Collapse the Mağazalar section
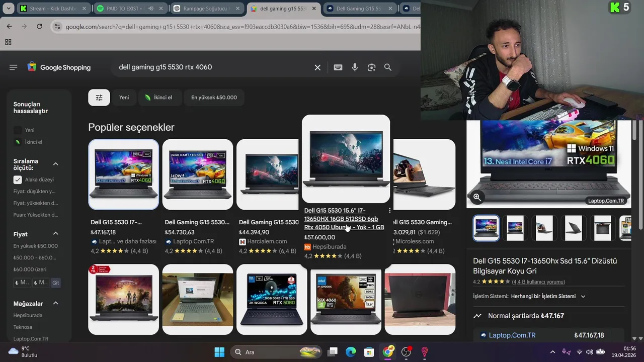Image resolution: width=644 pixels, height=362 pixels. (55, 303)
